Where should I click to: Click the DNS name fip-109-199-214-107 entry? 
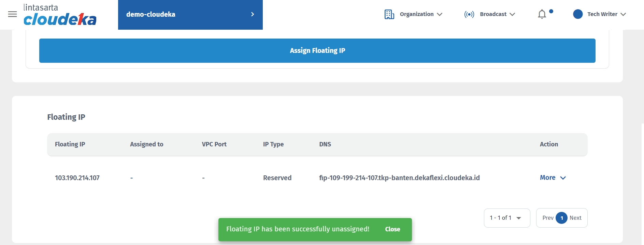pos(399,178)
